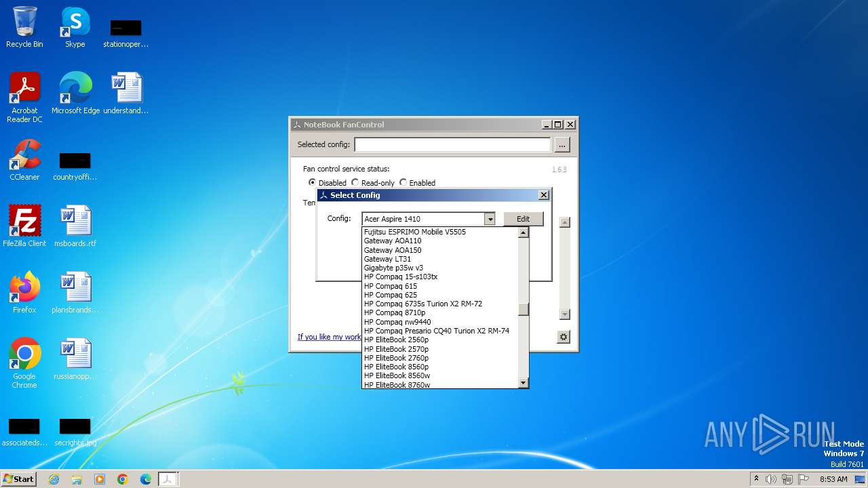Screen dimensions: 868x488
Task: Open Edge from the taskbar
Action: tap(146, 479)
